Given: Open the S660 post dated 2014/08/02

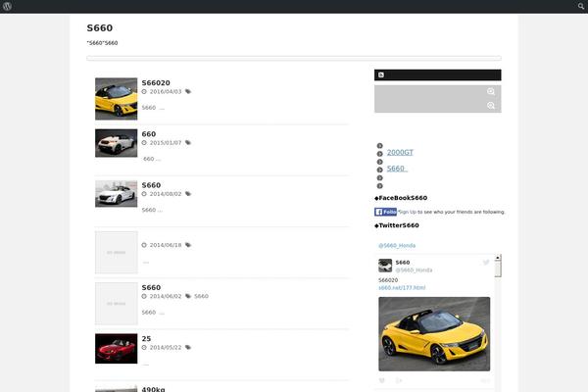Looking at the screenshot, I should coord(151,185).
